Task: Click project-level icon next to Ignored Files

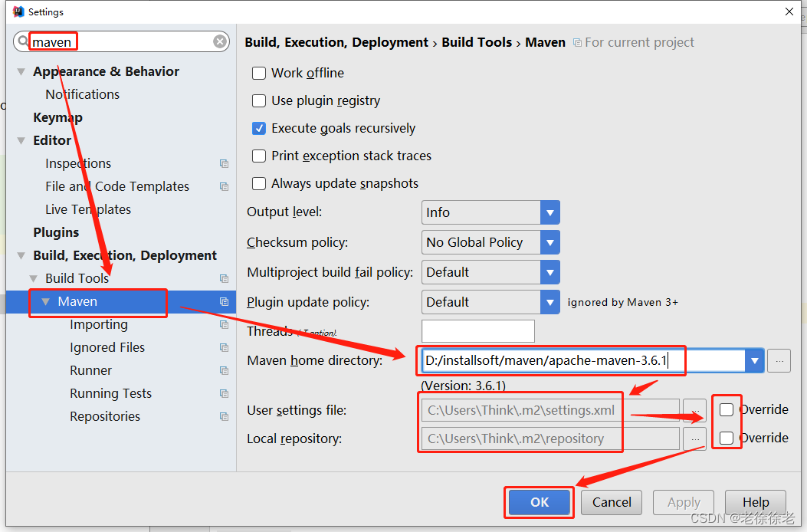Action: tap(224, 347)
